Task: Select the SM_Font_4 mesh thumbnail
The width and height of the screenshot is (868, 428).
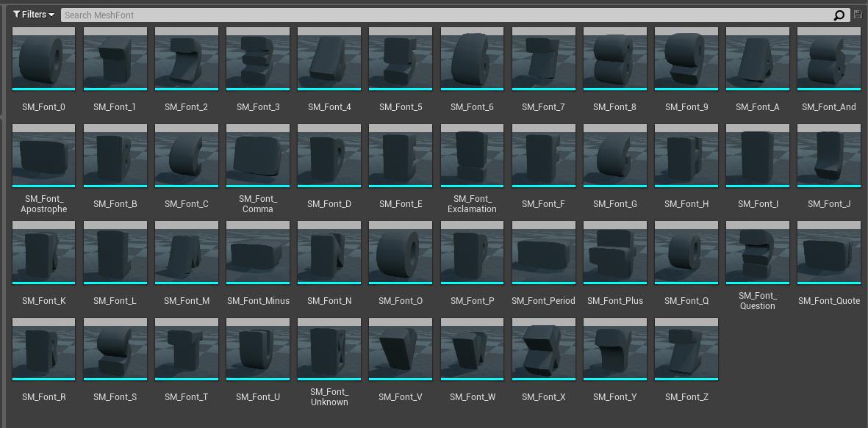Action: click(329, 59)
